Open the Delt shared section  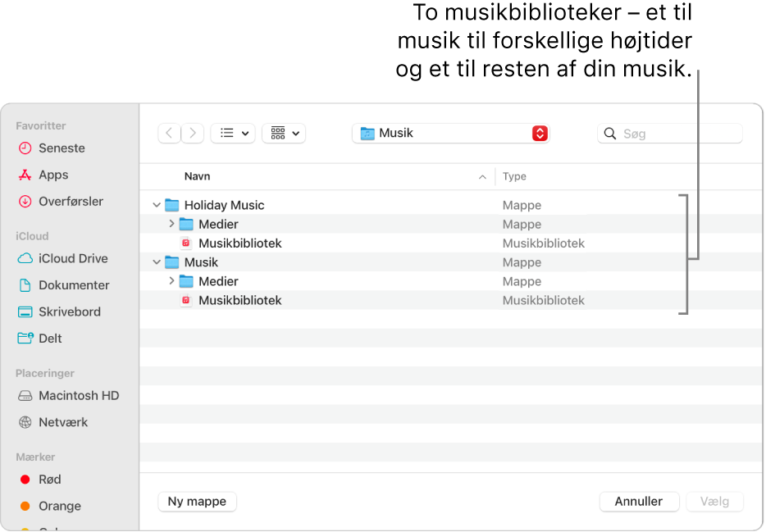click(51, 338)
